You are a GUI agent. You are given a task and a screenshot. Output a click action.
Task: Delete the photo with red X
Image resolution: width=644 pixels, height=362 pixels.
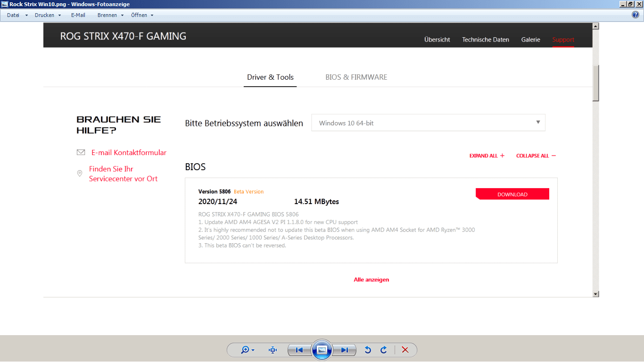click(x=405, y=350)
